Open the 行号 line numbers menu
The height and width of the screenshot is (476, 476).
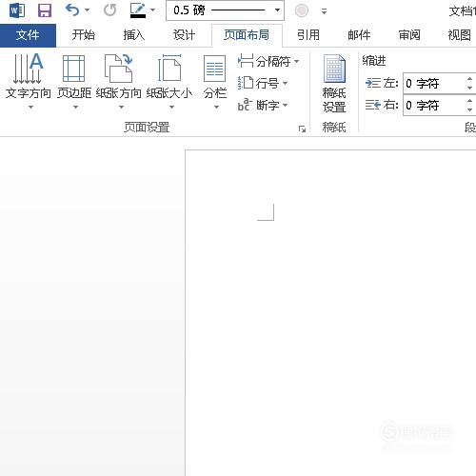point(263,83)
